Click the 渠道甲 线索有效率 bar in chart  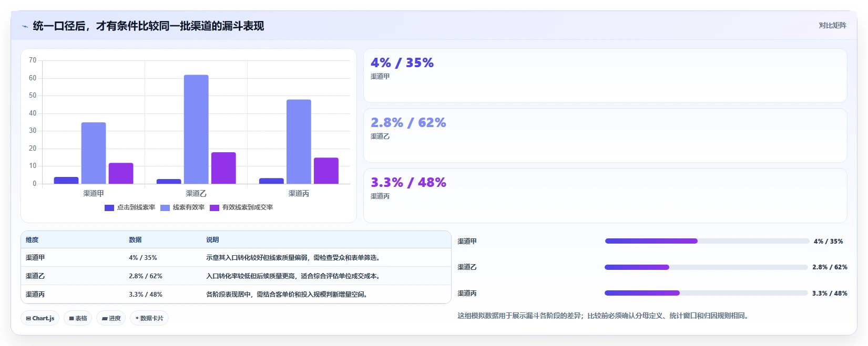pyautogui.click(x=94, y=153)
